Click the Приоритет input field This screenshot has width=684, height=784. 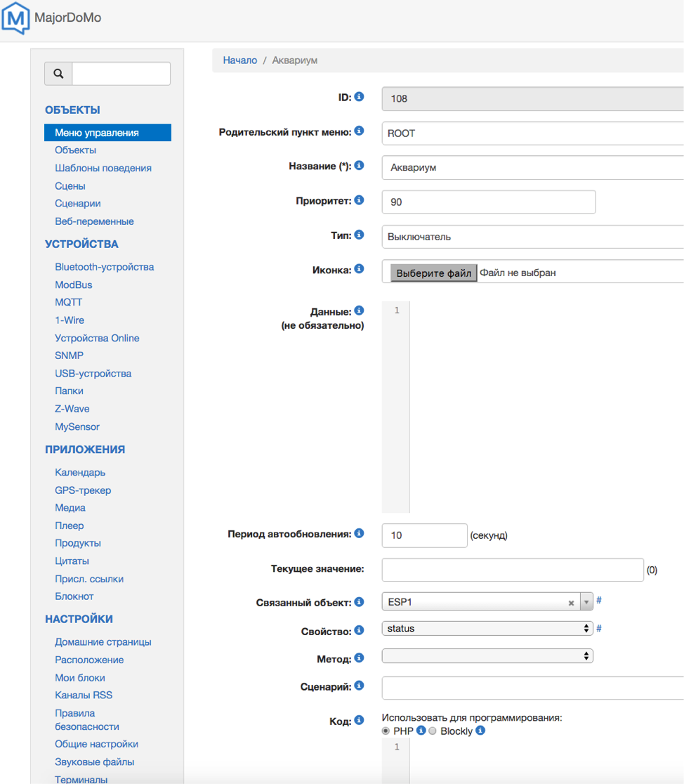pyautogui.click(x=488, y=202)
